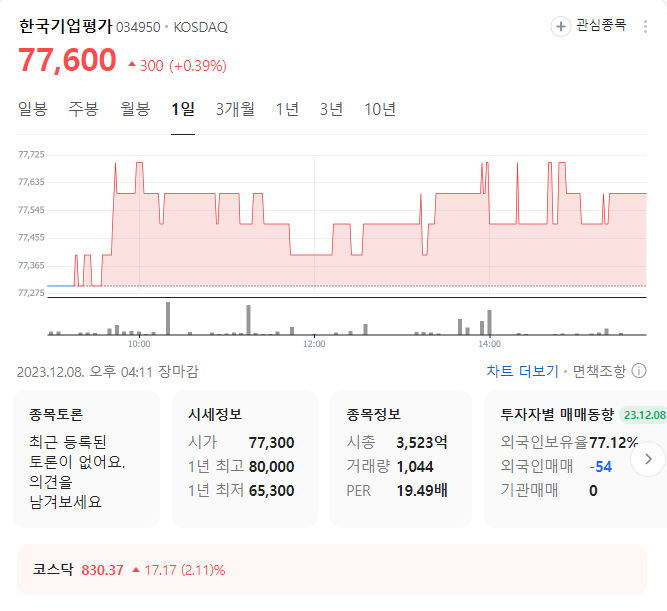This screenshot has width=667, height=611.
Task: Click the +0.39% change percentage
Action: [x=198, y=66]
